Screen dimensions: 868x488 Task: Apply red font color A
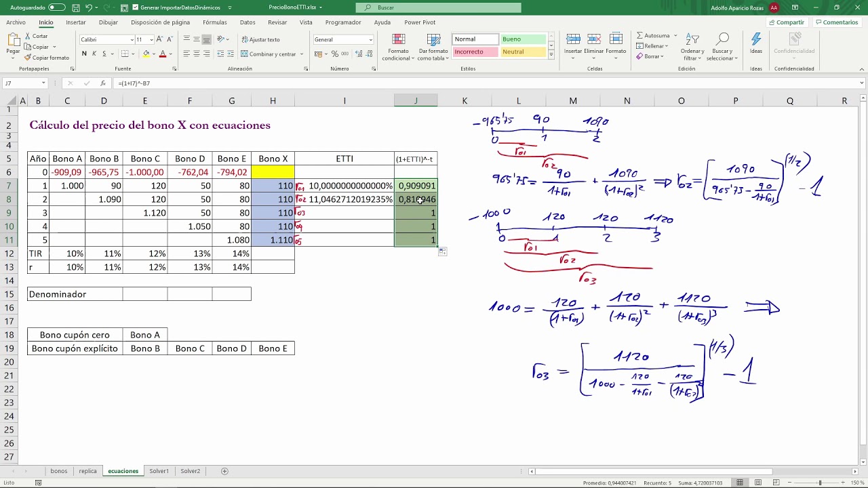click(x=163, y=54)
